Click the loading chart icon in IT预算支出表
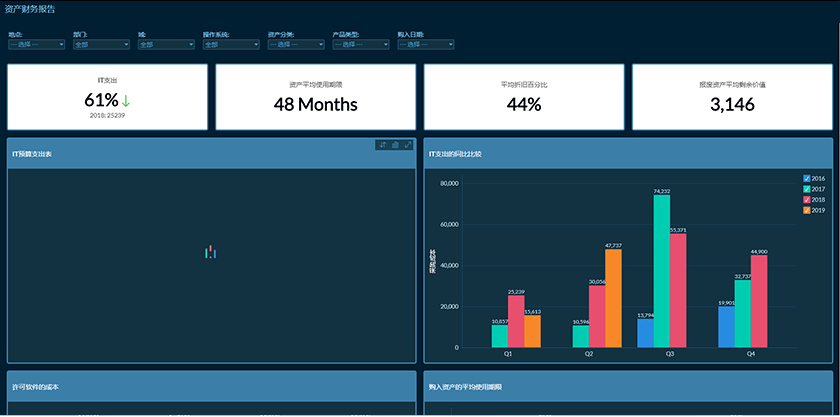Image resolution: width=840 pixels, height=417 pixels. coord(211,252)
